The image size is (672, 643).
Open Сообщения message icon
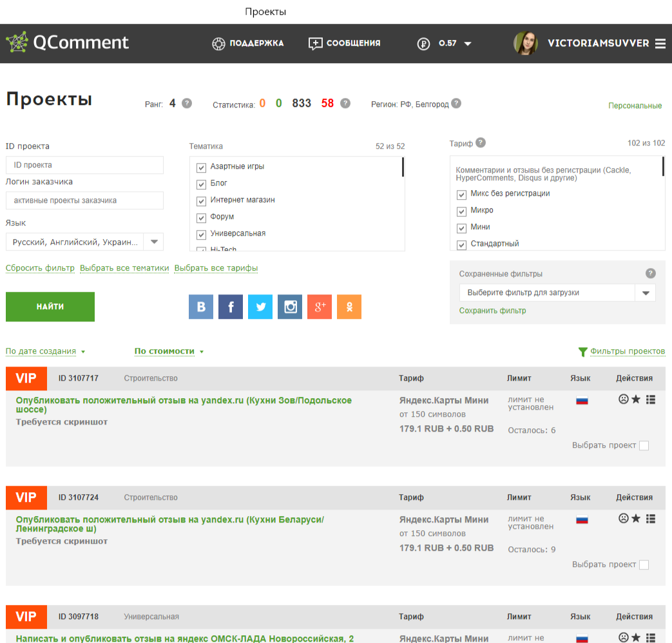pos(316,44)
